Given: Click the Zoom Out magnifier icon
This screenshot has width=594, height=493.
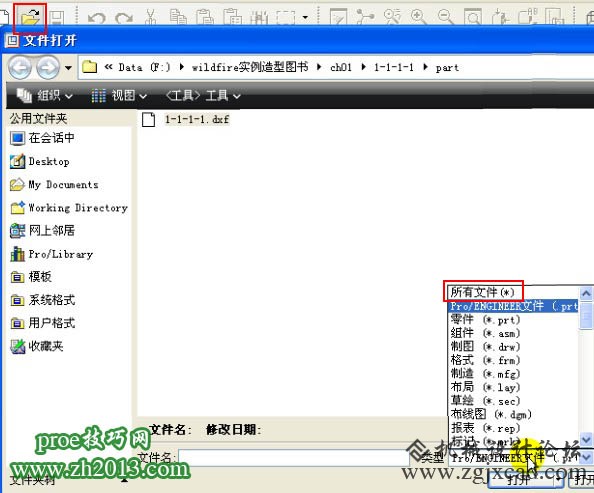Looking at the screenshot, I should (x=446, y=17).
